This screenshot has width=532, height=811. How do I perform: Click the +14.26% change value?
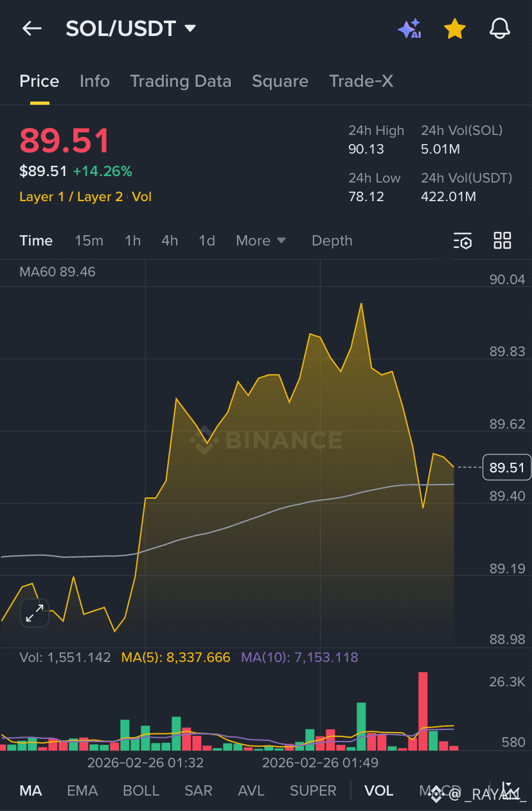click(x=102, y=171)
